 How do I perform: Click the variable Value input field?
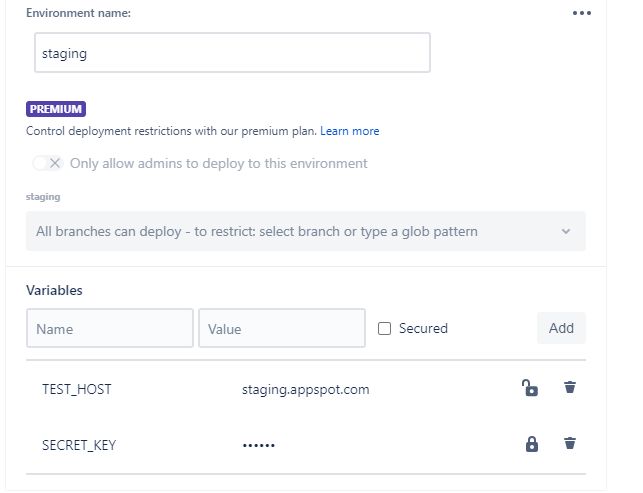click(x=282, y=328)
